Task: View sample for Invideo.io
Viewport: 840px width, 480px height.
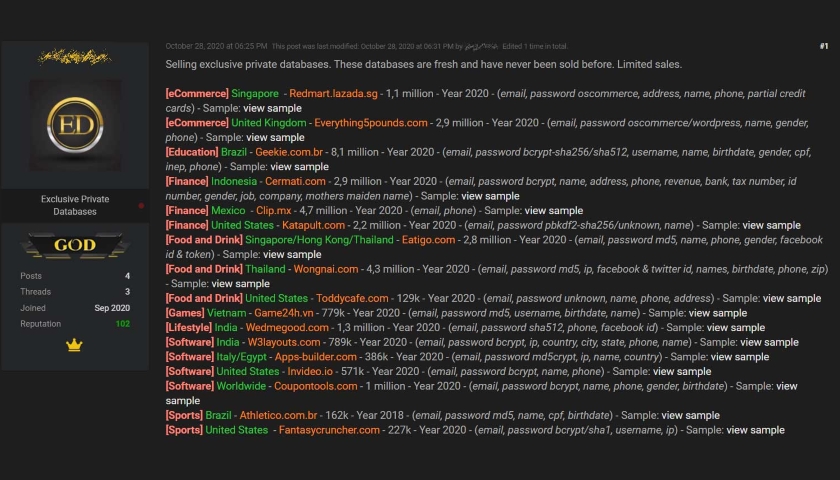Action: point(682,372)
